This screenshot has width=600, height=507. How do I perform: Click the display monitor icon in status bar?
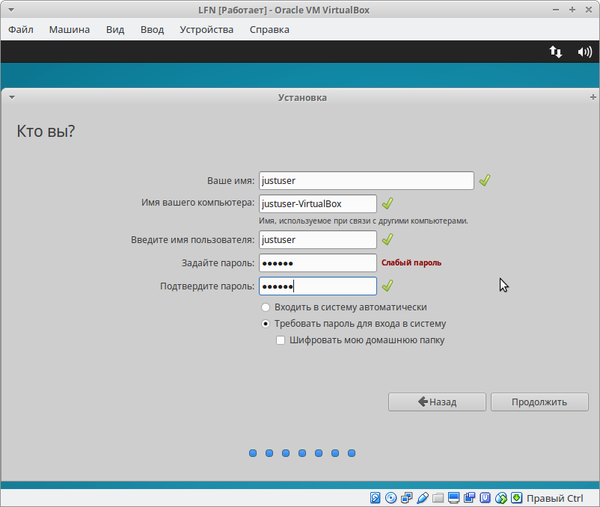[454, 497]
